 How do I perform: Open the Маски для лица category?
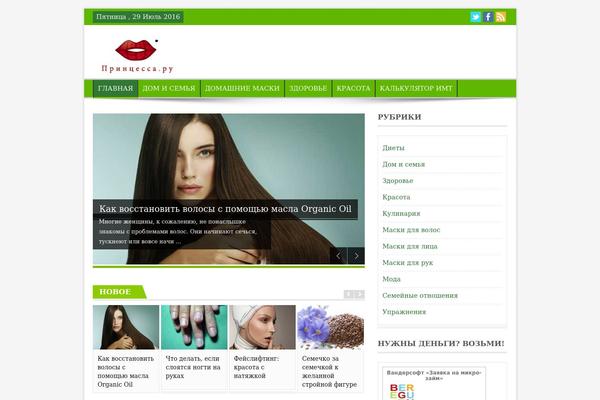pyautogui.click(x=409, y=247)
